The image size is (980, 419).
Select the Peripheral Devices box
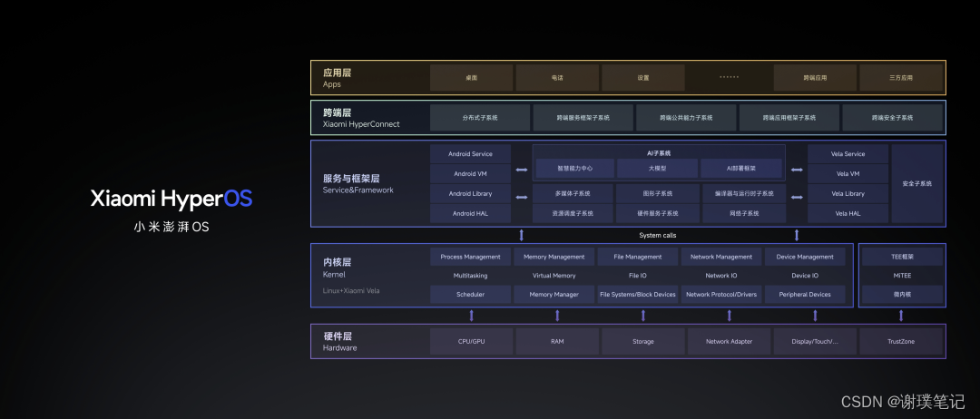pyautogui.click(x=805, y=294)
